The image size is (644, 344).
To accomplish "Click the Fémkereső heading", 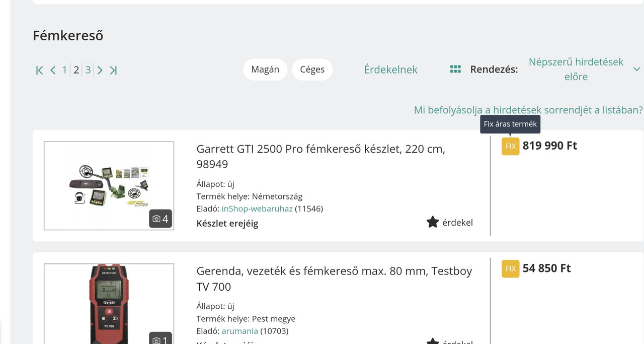I will pyautogui.click(x=68, y=35).
